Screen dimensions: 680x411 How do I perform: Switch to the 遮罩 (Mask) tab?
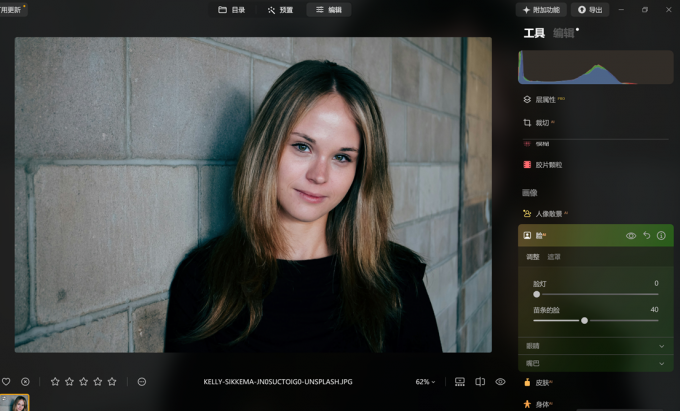coord(553,257)
